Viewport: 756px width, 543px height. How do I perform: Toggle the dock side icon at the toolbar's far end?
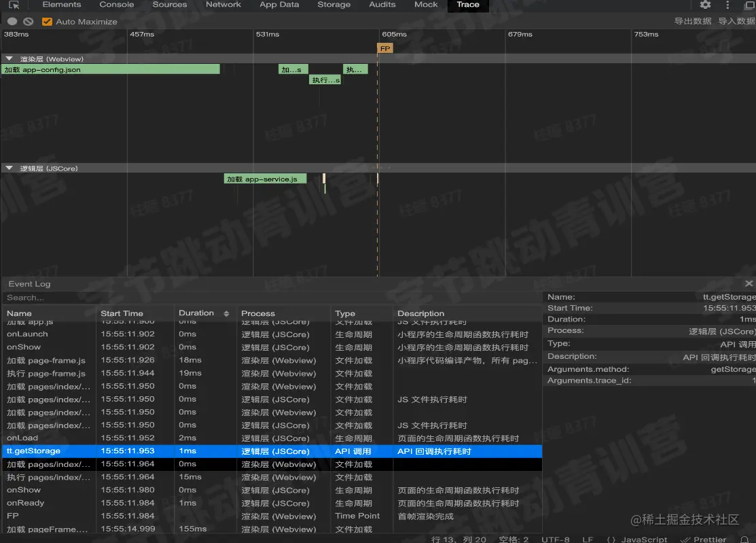pyautogui.click(x=750, y=5)
